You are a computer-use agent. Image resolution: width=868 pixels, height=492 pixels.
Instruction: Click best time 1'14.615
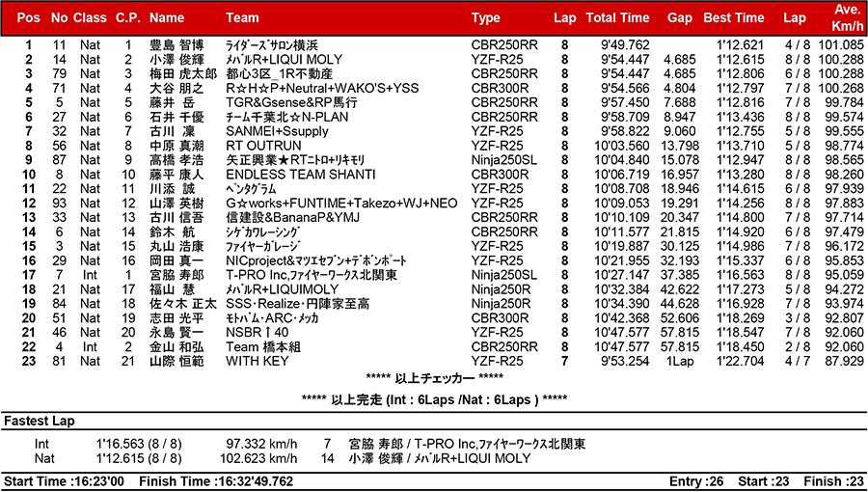[x=740, y=189]
